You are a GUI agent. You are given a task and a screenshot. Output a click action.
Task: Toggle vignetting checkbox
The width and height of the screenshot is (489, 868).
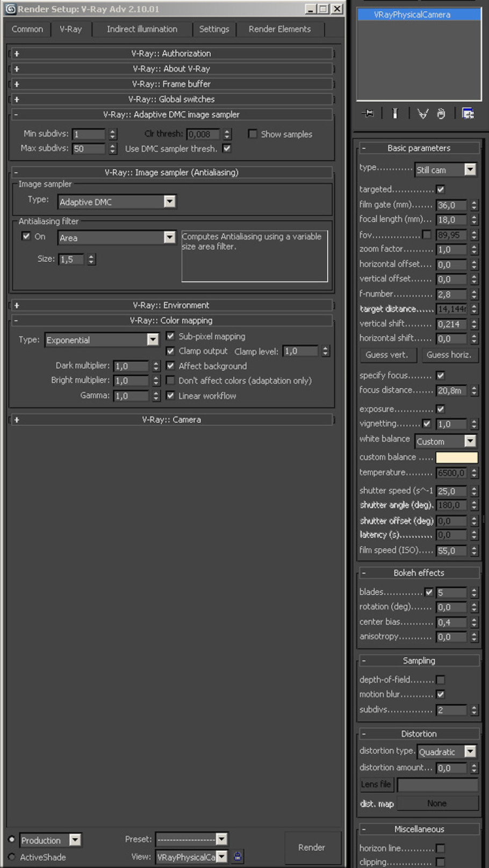427,424
